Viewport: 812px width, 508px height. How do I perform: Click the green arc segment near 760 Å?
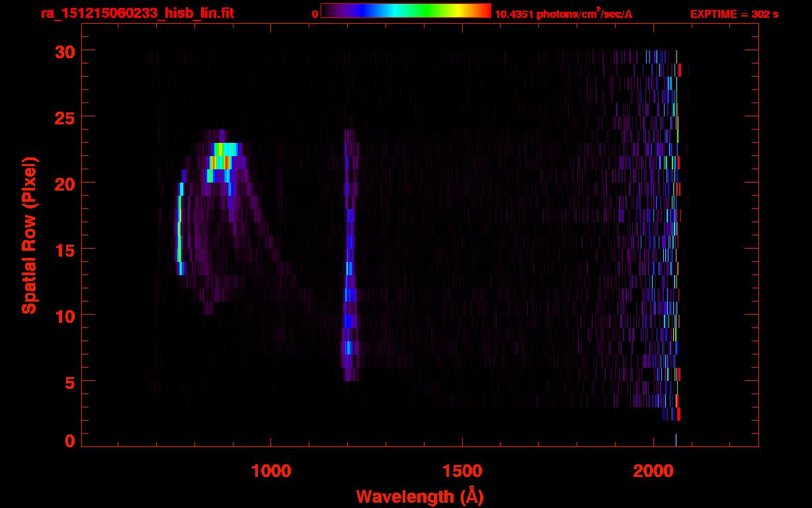(x=179, y=228)
